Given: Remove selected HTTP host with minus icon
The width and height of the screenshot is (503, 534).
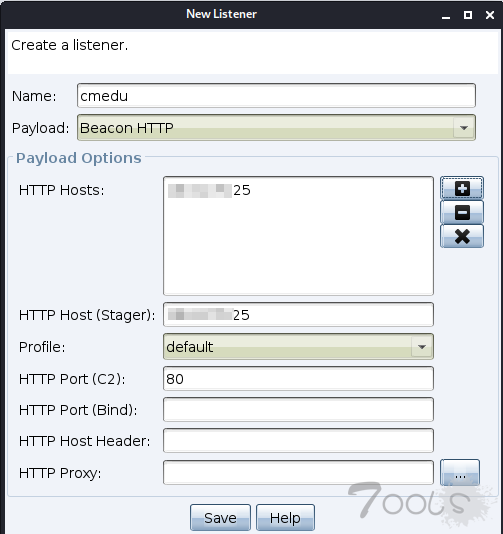Looking at the screenshot, I should 462,212.
